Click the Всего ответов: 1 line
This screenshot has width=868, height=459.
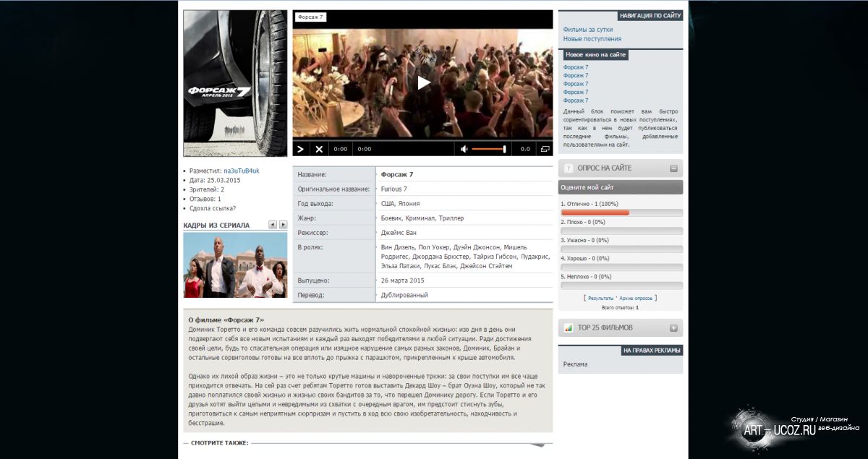[620, 307]
